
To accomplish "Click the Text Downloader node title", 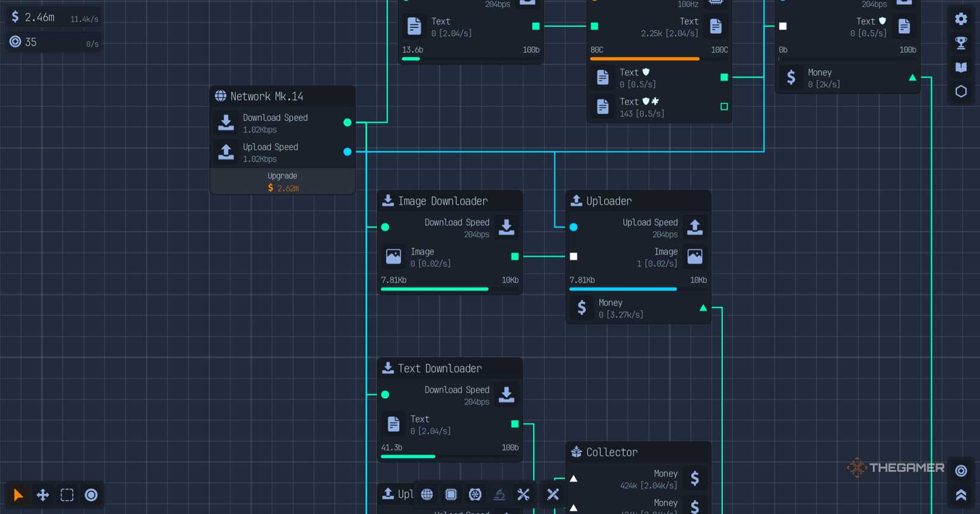I will click(440, 369).
